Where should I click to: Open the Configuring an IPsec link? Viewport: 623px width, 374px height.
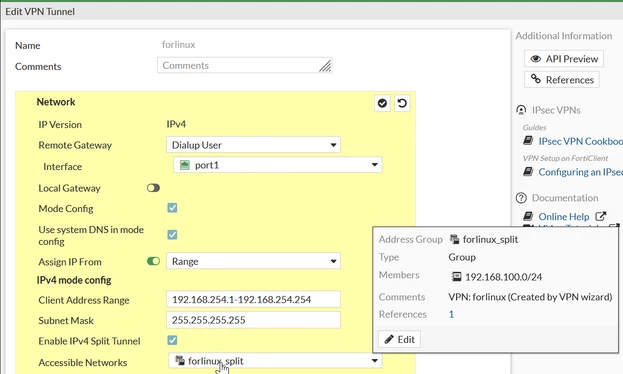pyautogui.click(x=580, y=172)
